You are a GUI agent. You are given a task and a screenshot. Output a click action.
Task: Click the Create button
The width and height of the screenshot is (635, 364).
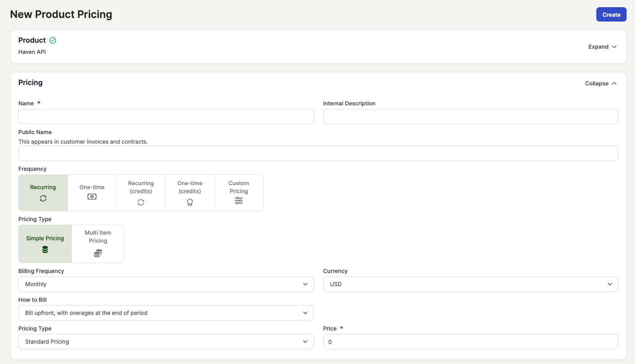point(611,15)
